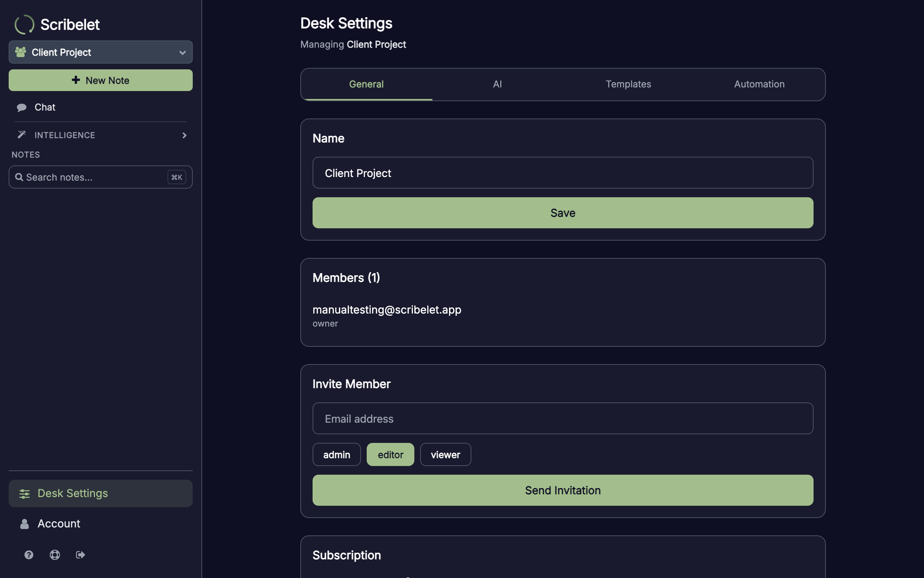Open the support lifebuoy icon

[55, 555]
